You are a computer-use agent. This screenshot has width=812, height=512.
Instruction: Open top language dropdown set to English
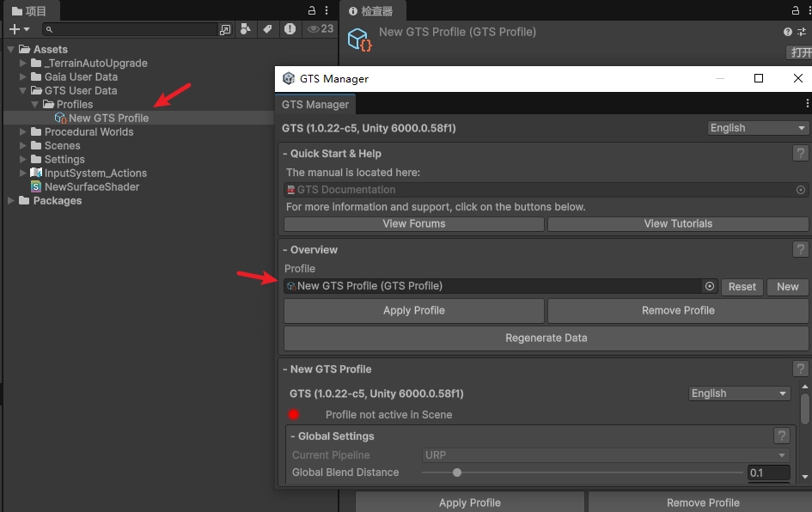coord(758,128)
